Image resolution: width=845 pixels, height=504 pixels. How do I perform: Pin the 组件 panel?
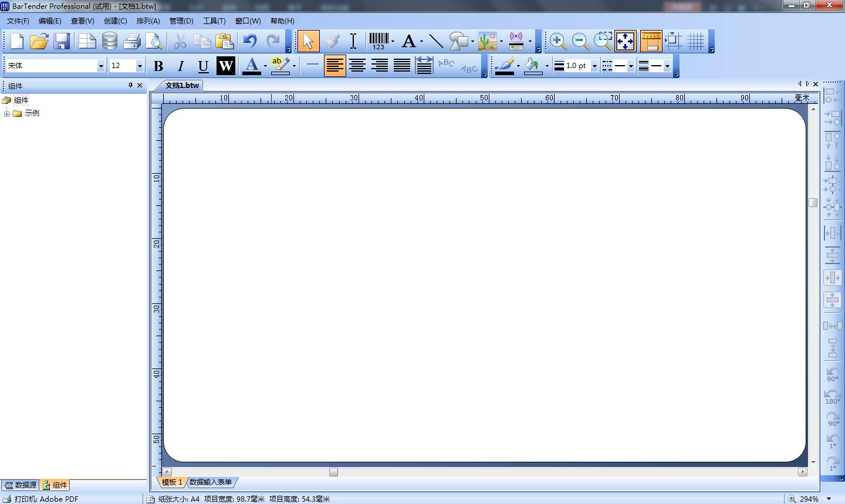click(x=130, y=85)
